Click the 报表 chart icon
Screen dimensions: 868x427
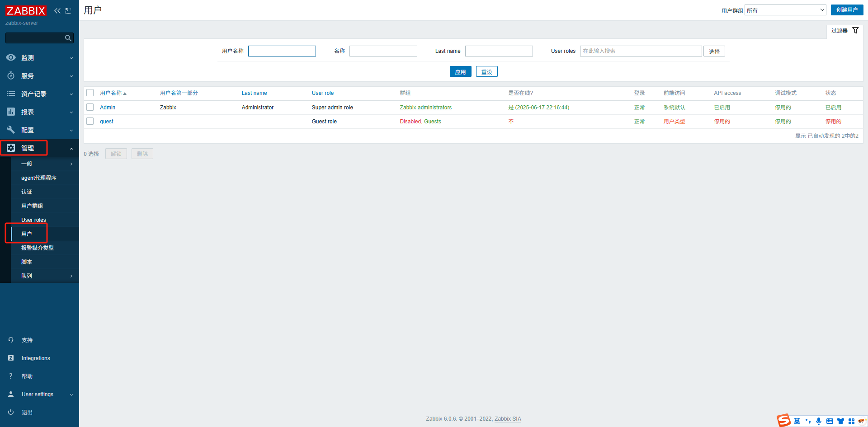click(x=11, y=112)
